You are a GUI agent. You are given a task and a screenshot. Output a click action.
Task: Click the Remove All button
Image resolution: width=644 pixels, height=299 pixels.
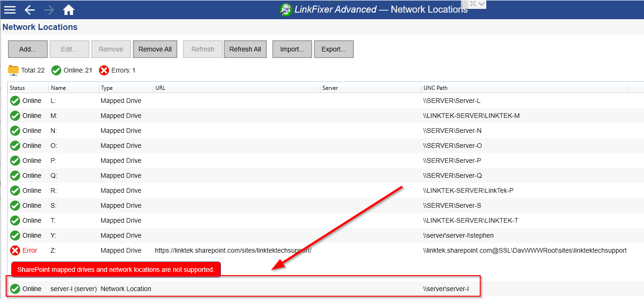[155, 49]
